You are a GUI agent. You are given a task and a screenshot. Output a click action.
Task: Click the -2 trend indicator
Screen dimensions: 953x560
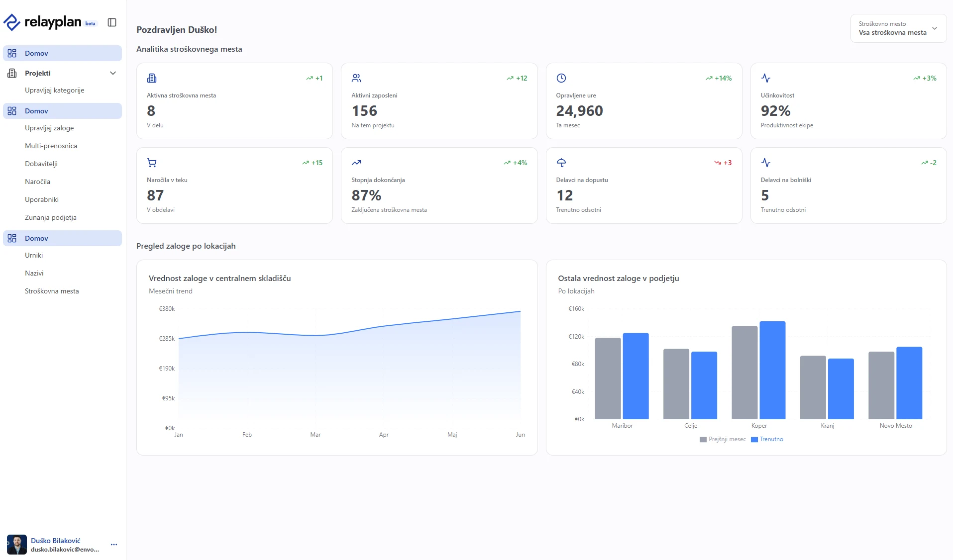click(x=929, y=163)
